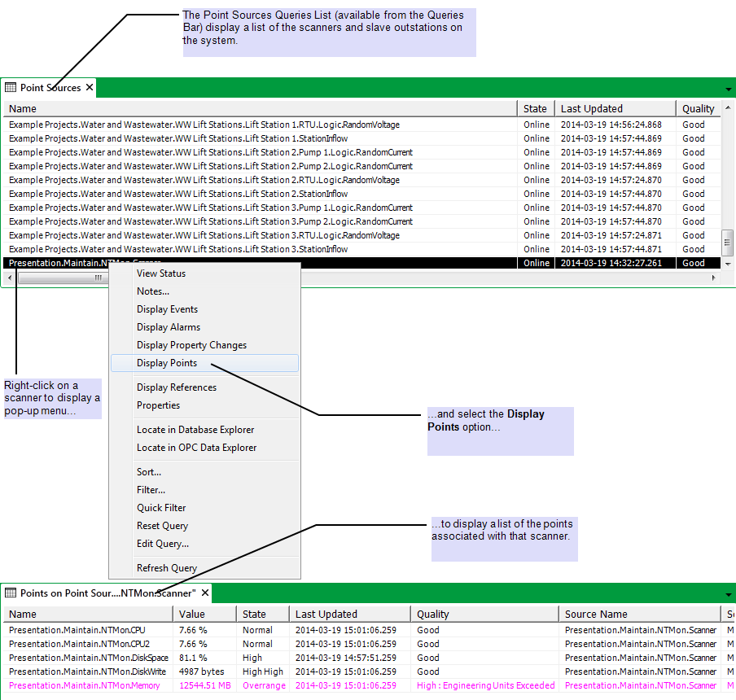Close the Point Sources tab

point(90,88)
